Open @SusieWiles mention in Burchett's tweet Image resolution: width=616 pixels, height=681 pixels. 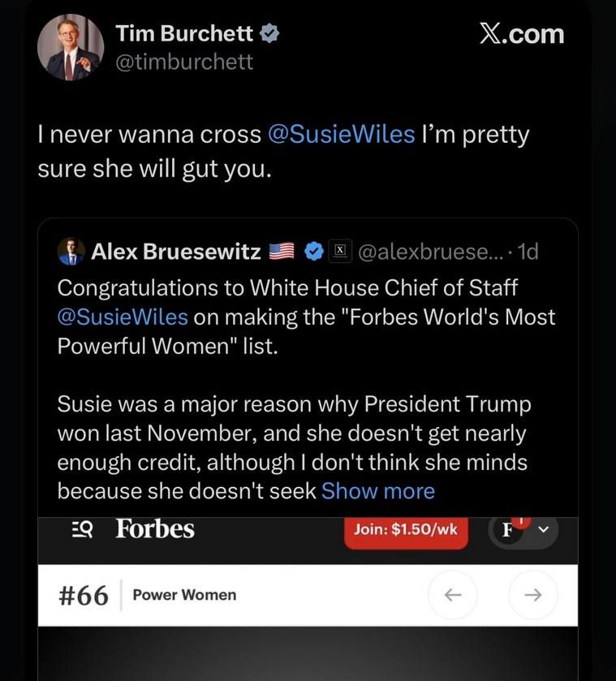coord(340,135)
